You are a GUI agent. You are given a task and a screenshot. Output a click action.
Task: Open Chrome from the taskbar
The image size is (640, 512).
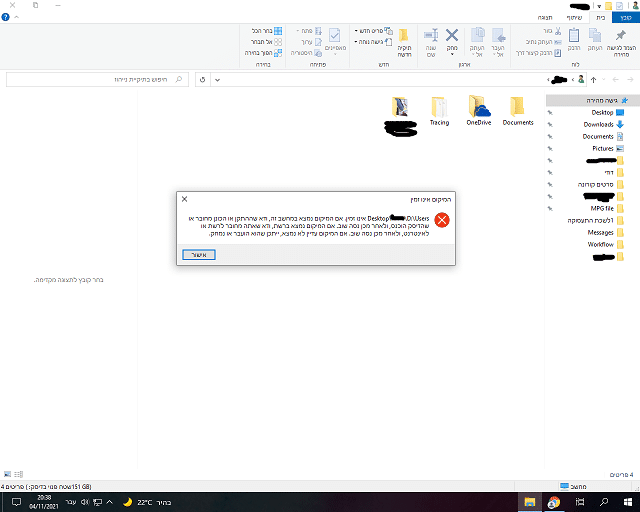point(554,502)
